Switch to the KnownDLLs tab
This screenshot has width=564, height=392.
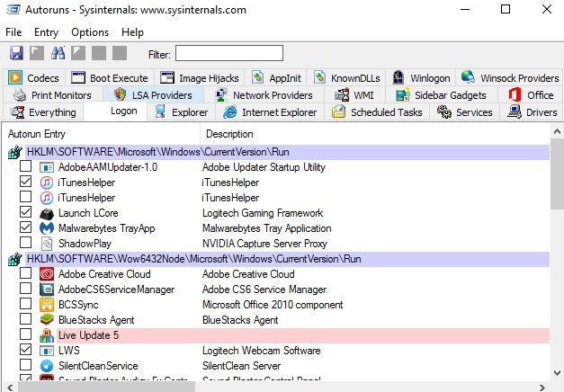346,78
